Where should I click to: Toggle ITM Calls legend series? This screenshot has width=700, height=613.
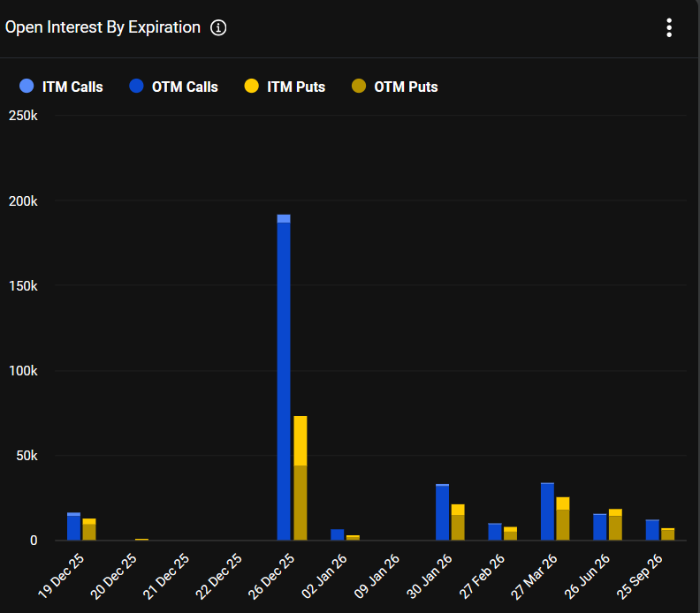click(72, 87)
